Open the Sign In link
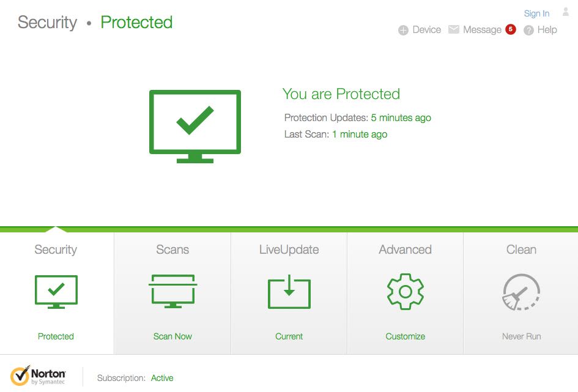 [x=536, y=13]
